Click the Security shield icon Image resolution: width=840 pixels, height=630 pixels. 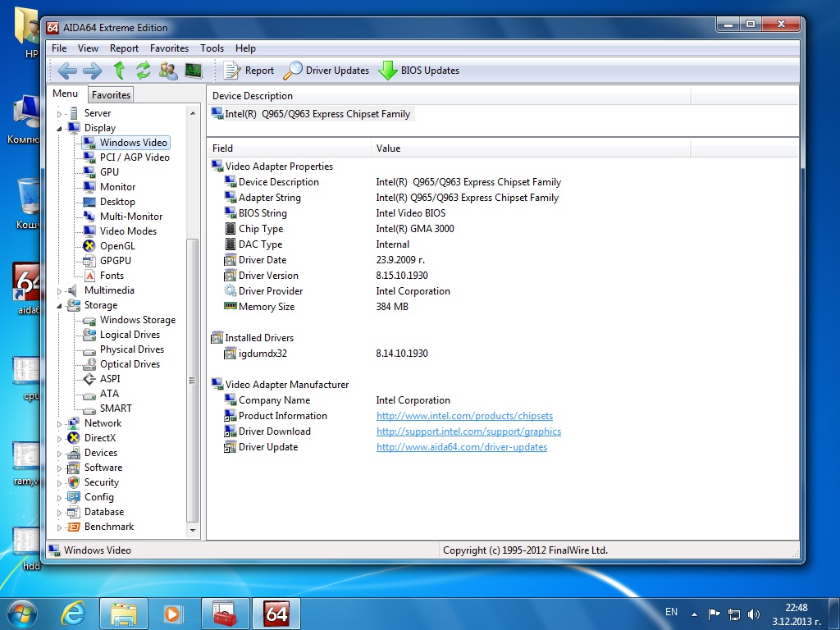73,482
